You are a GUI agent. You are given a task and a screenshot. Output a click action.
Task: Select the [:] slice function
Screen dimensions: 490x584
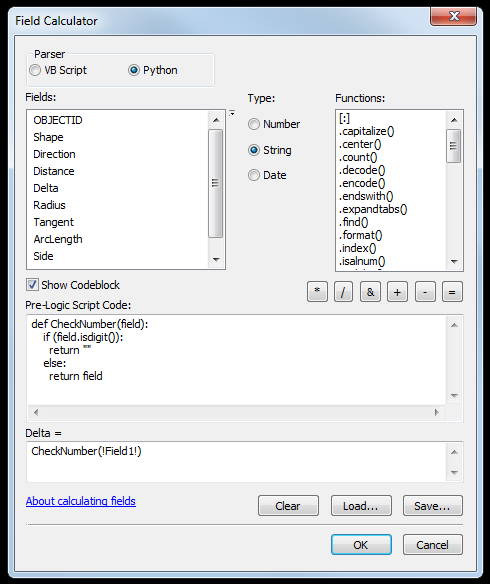(344, 118)
